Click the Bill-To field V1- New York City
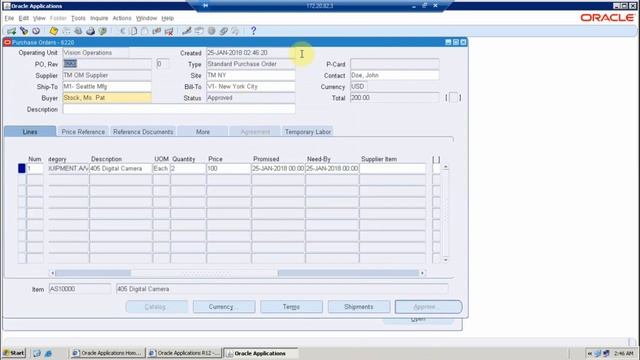The image size is (640, 360). pyautogui.click(x=251, y=87)
